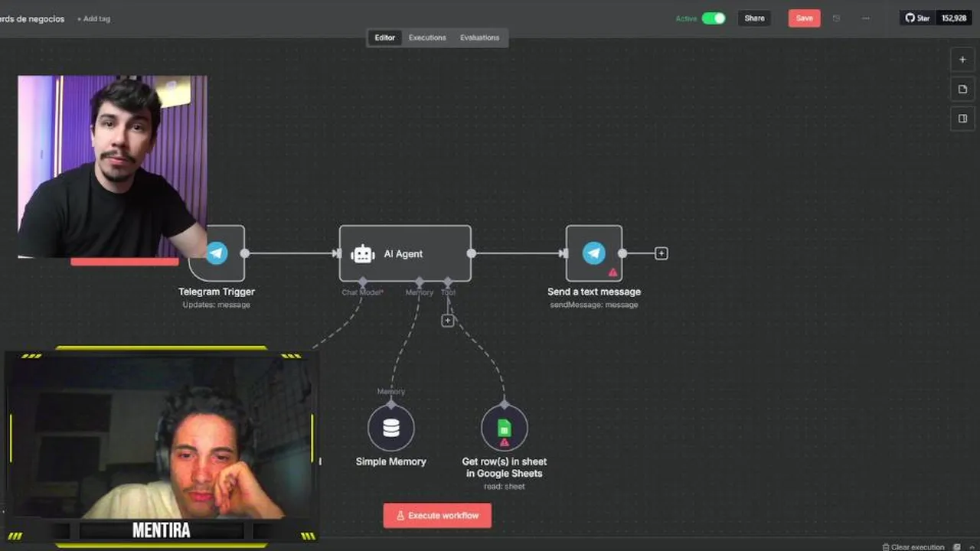Open the workflow history icon

(x=836, y=18)
